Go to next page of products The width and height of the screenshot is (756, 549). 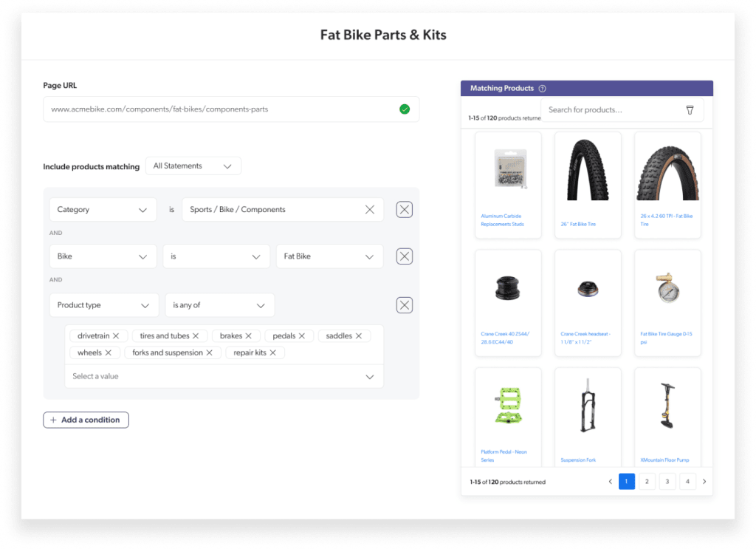point(704,482)
